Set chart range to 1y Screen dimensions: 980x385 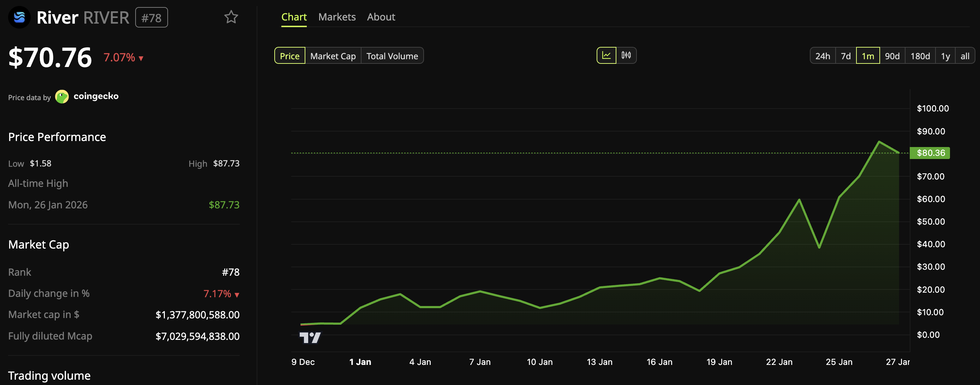click(945, 56)
